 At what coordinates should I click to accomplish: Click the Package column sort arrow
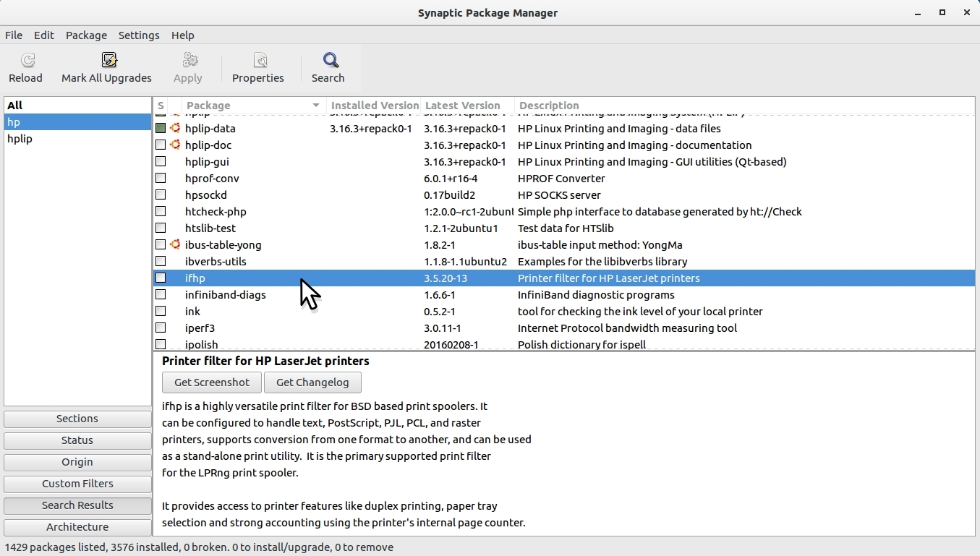(x=315, y=106)
